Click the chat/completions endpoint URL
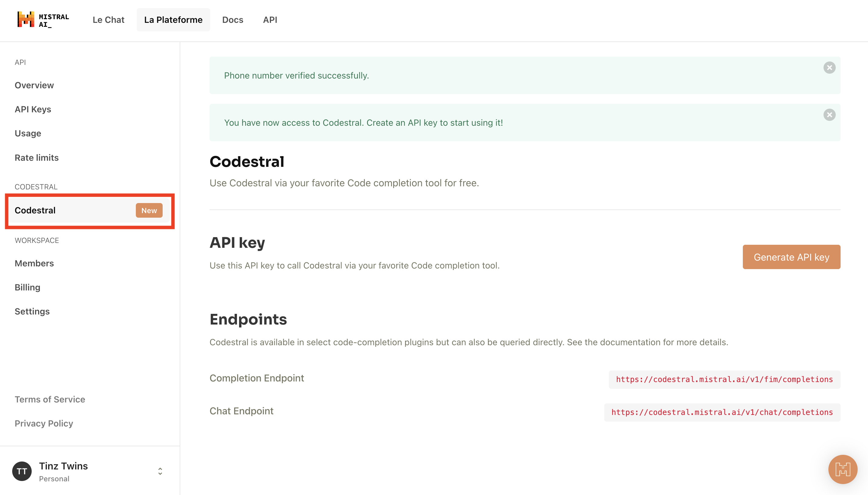868x495 pixels. pyautogui.click(x=722, y=412)
